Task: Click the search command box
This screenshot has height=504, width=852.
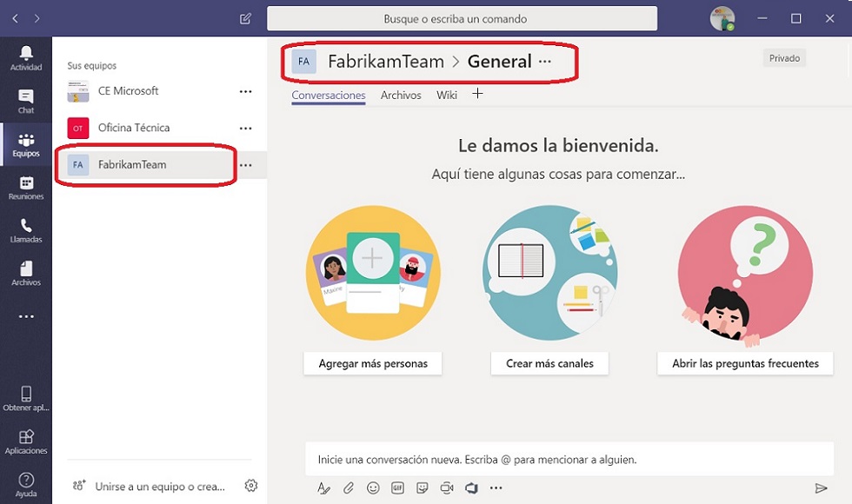Action: (x=462, y=18)
